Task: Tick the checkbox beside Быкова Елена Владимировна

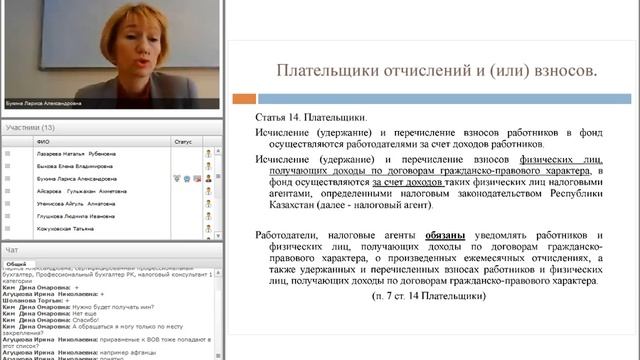Action: tap(7, 166)
